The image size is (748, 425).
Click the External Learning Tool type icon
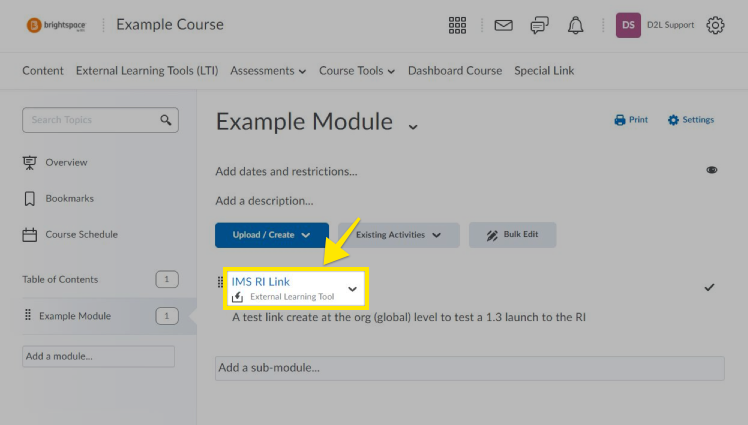238,297
